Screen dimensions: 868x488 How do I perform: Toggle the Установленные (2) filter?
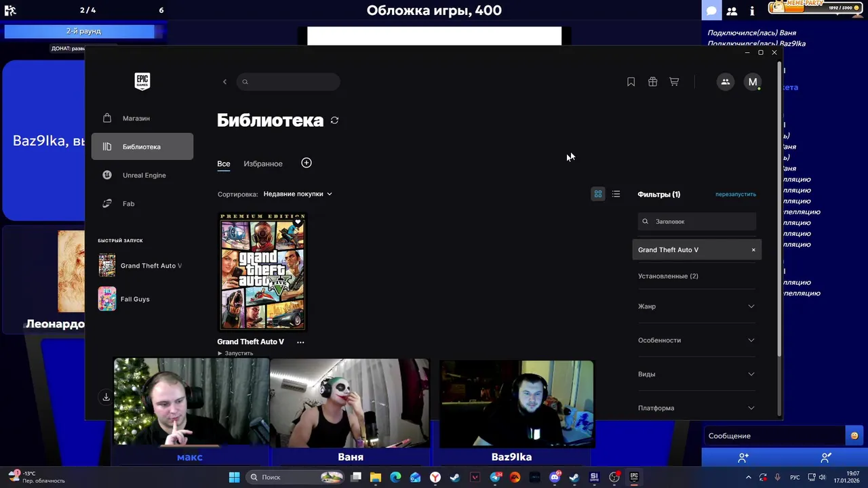[x=668, y=276]
